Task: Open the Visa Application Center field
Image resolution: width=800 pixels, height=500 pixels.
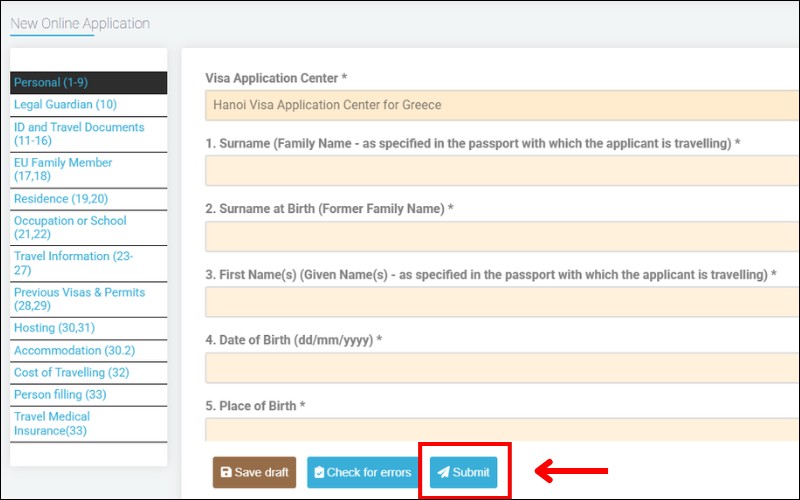Action: [500, 105]
